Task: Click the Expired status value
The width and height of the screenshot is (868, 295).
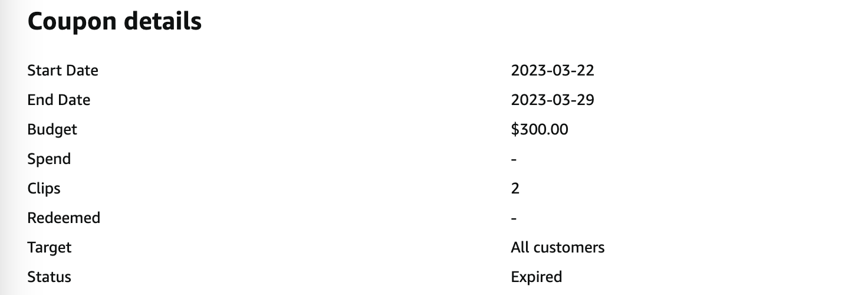Action: 537,277
